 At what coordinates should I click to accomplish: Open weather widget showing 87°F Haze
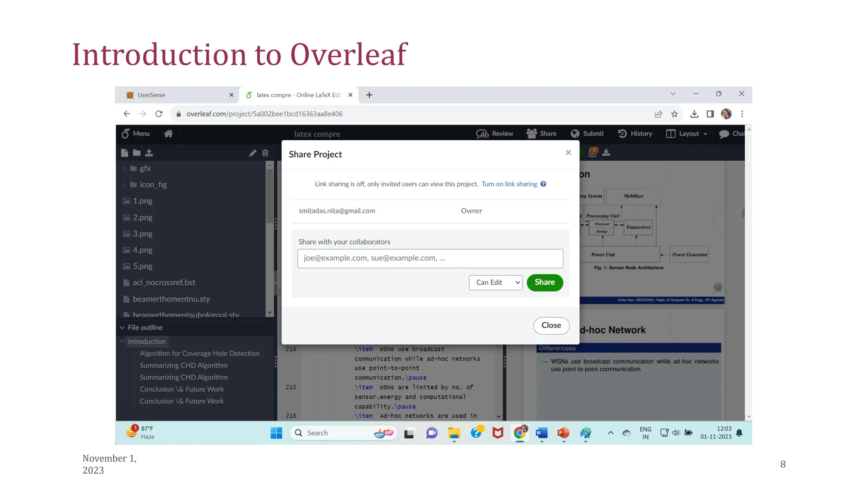[141, 433]
